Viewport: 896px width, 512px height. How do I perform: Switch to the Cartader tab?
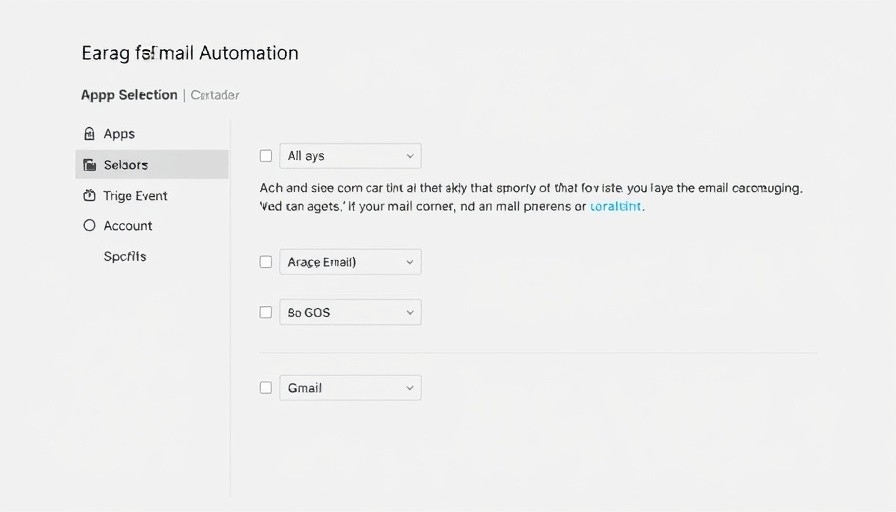pyautogui.click(x=214, y=95)
